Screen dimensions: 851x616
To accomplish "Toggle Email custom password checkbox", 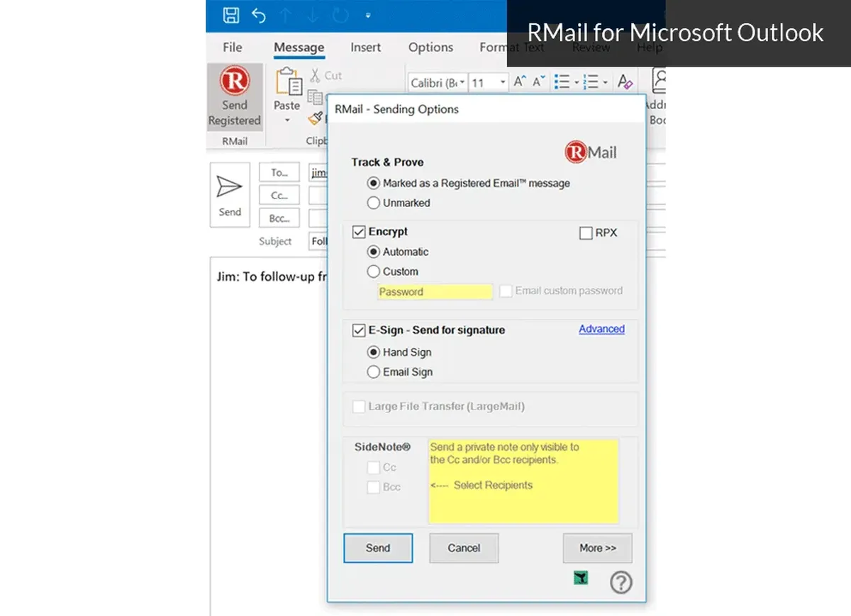I will pyautogui.click(x=506, y=291).
